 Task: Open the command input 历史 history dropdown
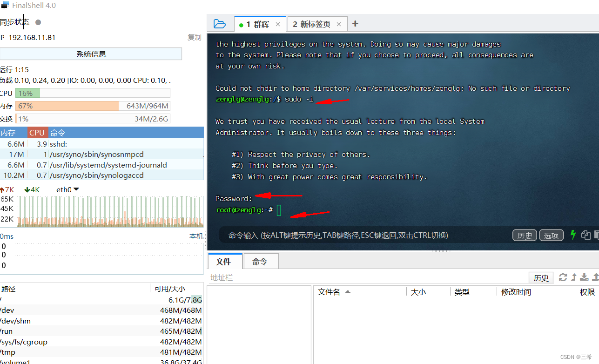[524, 235]
